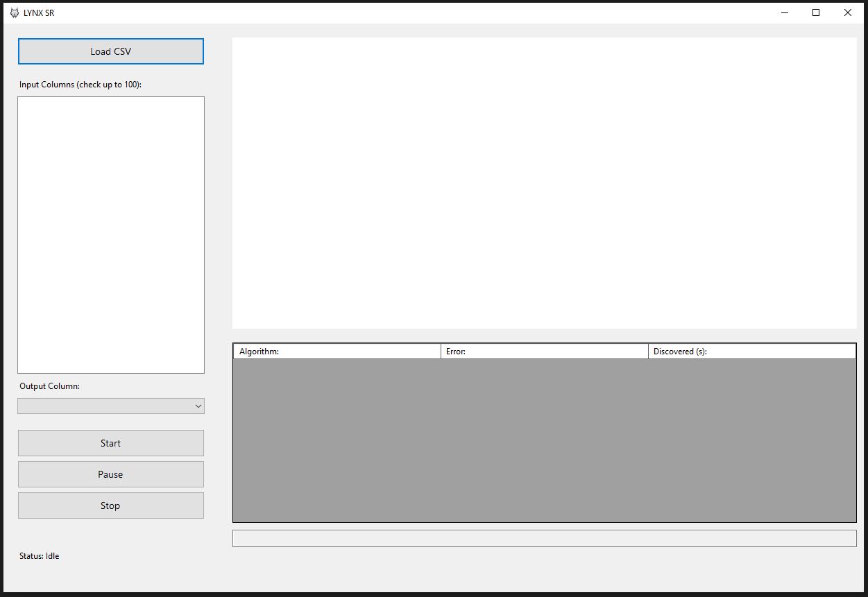Click the Output Column label text
868x597 pixels.
coord(50,386)
